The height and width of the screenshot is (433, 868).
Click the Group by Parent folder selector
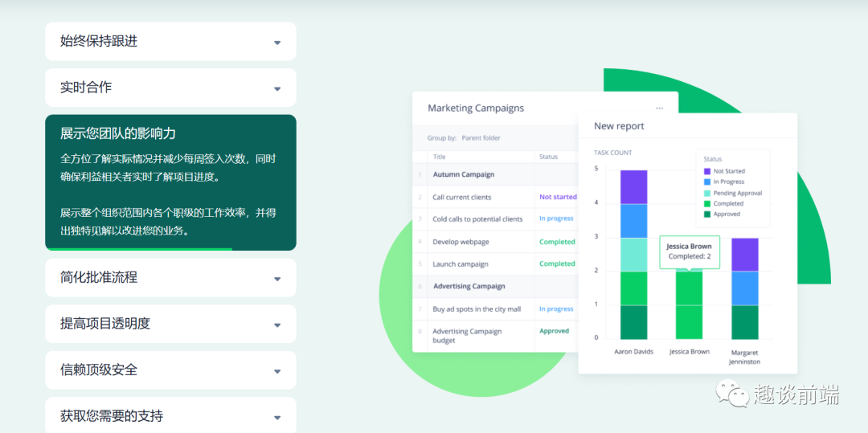click(x=464, y=138)
